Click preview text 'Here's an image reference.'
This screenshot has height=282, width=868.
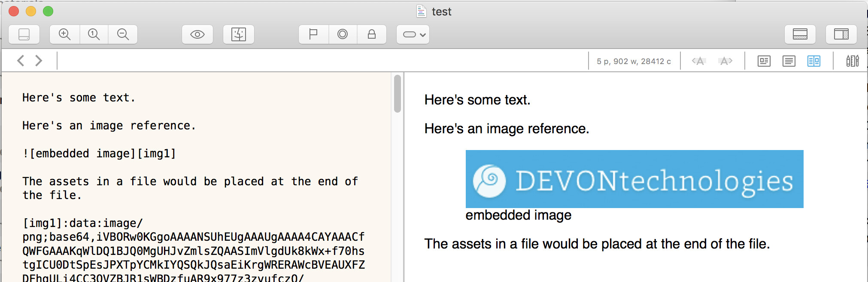(507, 129)
